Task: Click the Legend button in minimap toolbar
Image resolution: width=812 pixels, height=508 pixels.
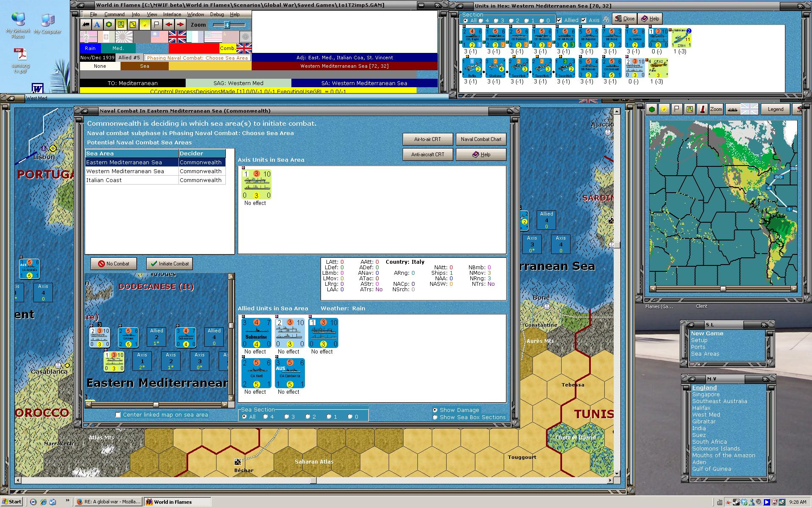Action: (775, 109)
